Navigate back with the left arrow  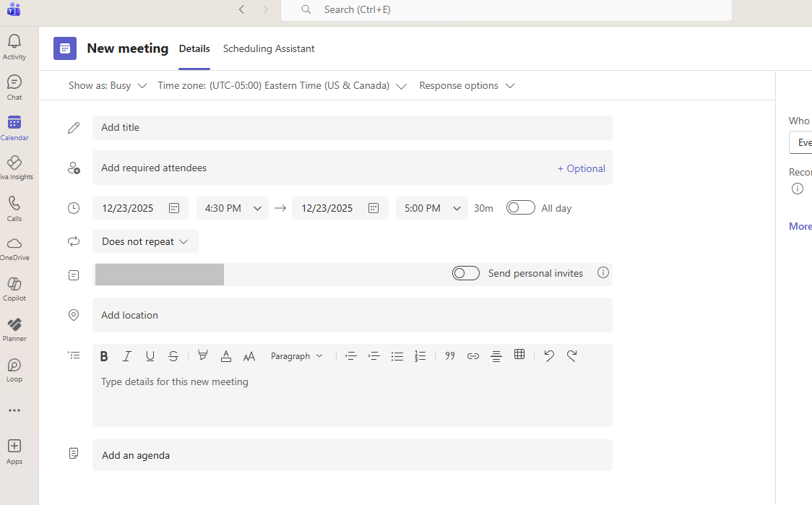pos(242,9)
